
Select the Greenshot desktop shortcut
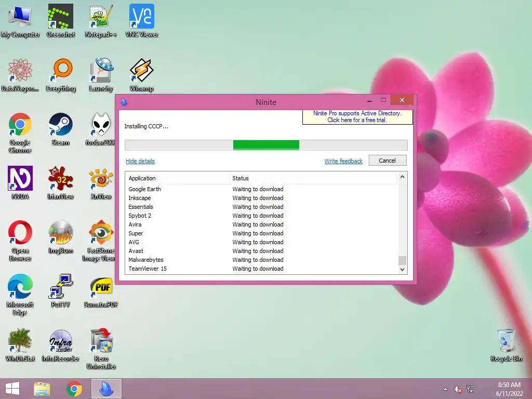60,21
